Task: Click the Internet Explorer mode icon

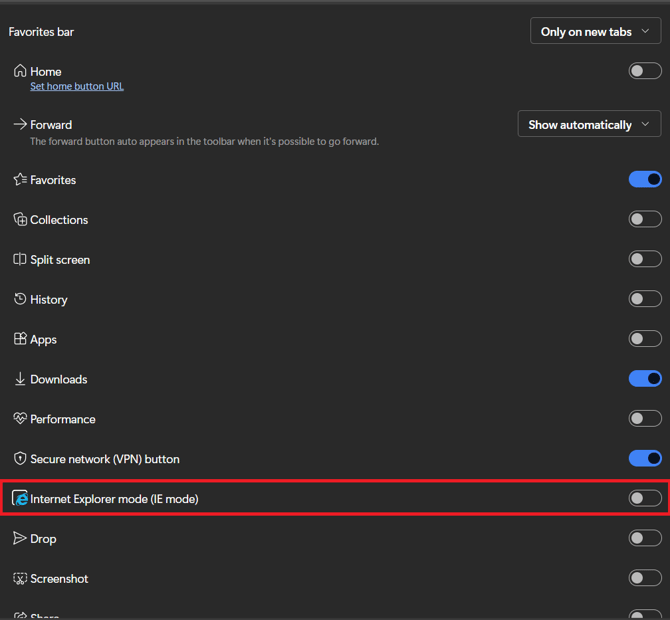Action: 20,498
